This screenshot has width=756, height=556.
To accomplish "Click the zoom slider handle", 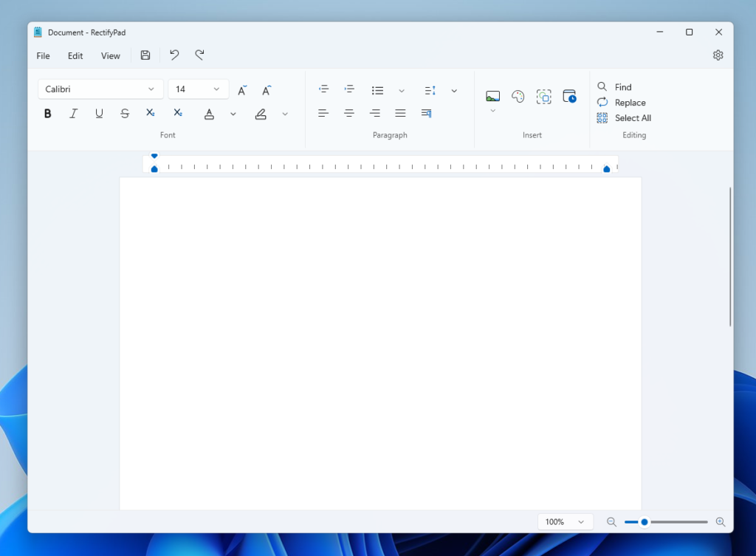I will point(645,522).
